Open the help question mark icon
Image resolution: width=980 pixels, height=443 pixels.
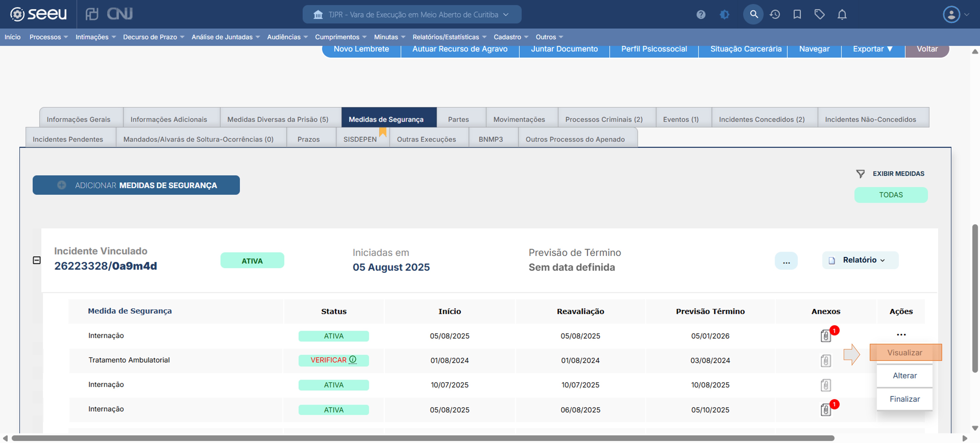point(701,14)
